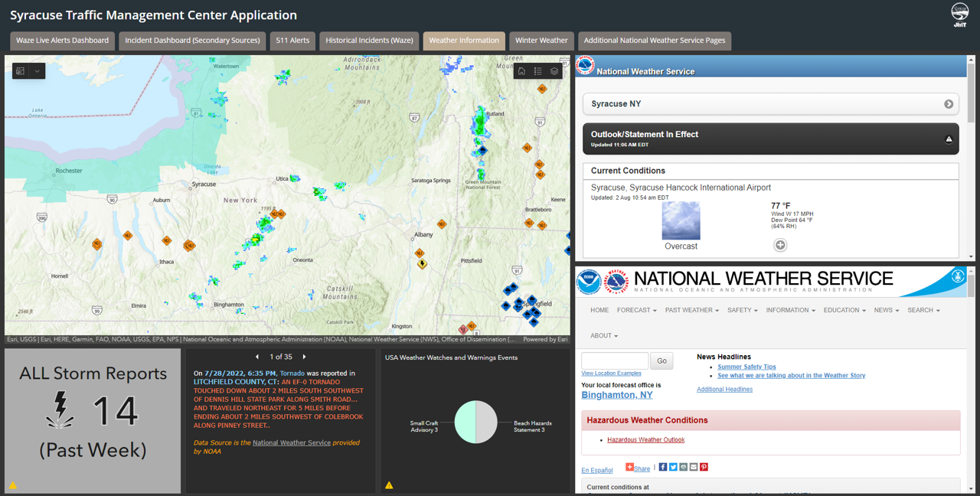Image resolution: width=980 pixels, height=496 pixels.
Task: Open the SEARCH dropdown menu
Action: tap(923, 310)
